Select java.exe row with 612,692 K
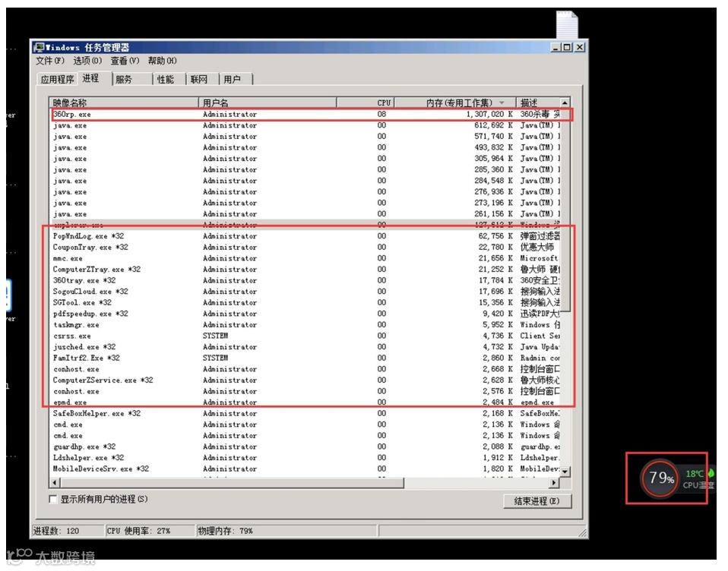The image size is (728, 571). (x=305, y=125)
